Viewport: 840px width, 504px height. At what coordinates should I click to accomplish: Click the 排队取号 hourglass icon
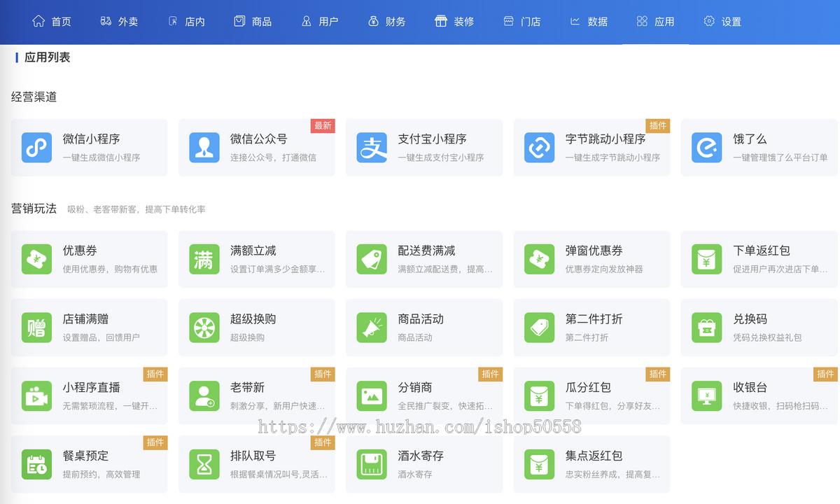(204, 464)
